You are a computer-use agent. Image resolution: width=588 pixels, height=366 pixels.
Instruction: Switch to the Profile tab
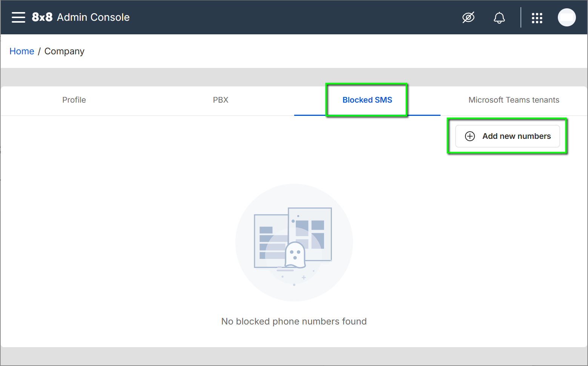(x=74, y=100)
